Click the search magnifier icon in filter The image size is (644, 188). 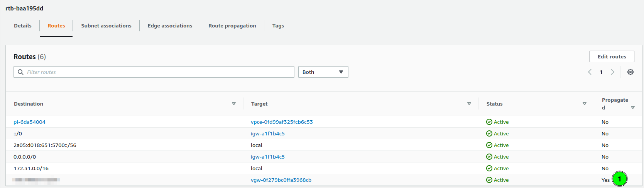(x=20, y=72)
